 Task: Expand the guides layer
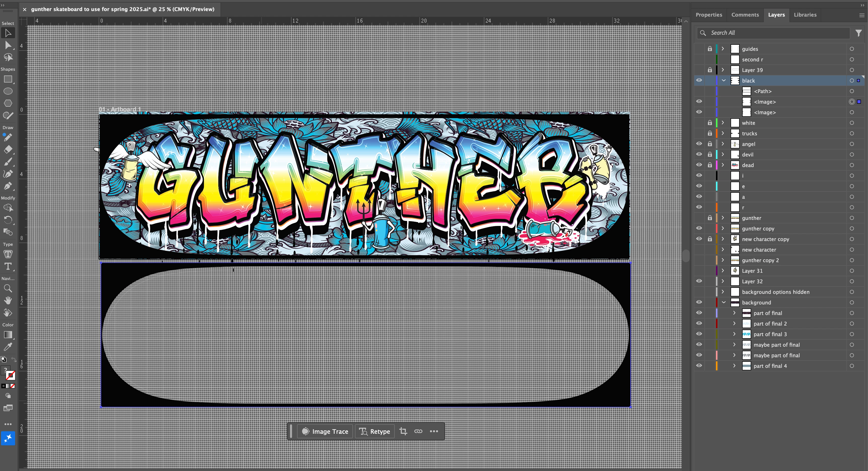[723, 49]
